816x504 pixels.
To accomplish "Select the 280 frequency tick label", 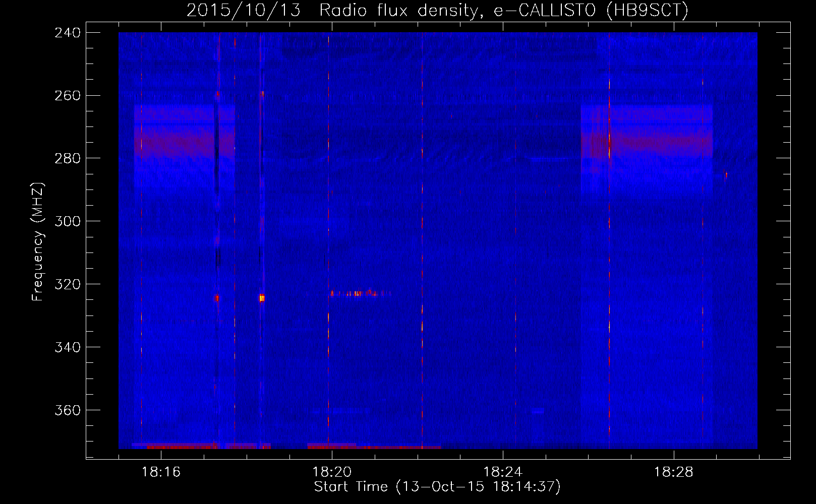I will (68, 158).
